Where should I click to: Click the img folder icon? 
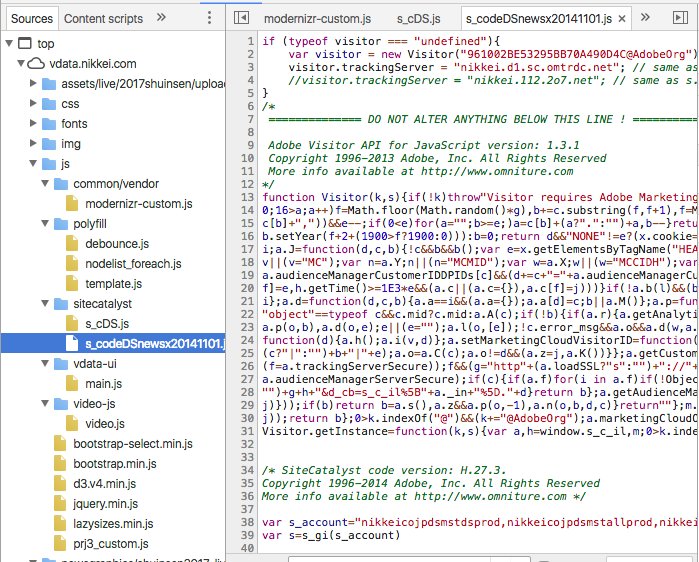[49, 144]
